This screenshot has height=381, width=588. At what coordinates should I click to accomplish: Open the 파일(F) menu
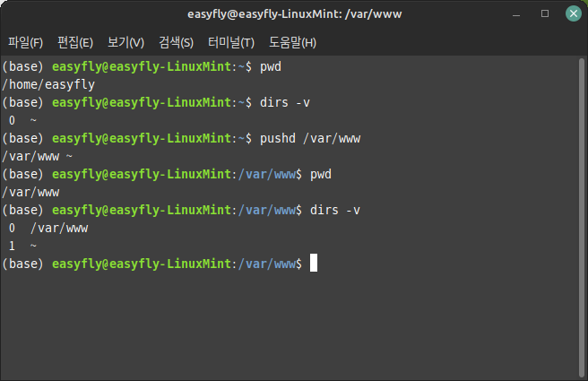click(25, 42)
